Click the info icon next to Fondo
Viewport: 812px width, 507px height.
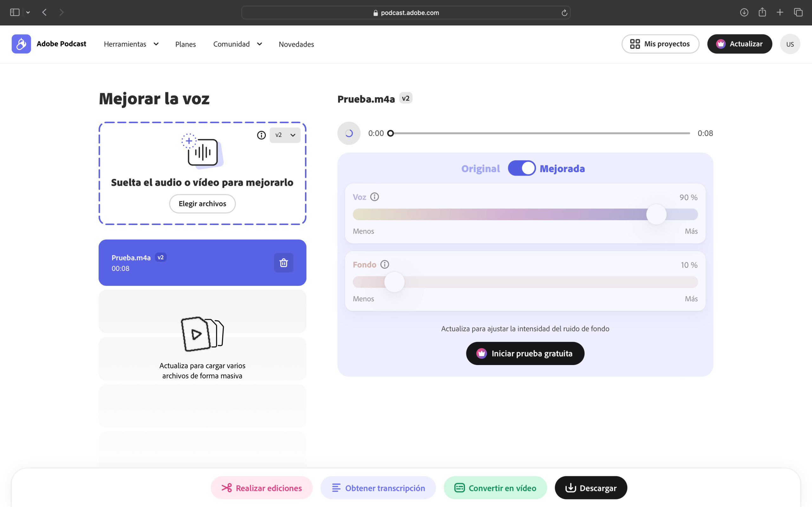click(384, 265)
